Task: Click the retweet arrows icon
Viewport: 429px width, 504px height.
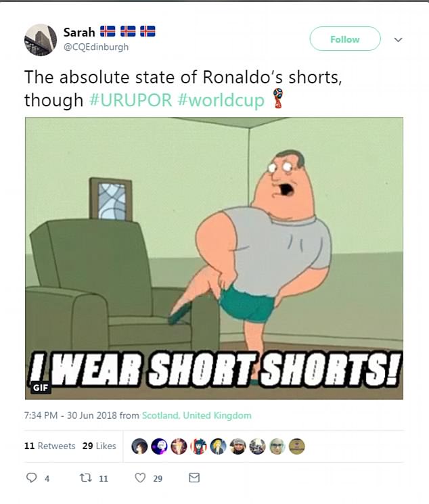Action: [85, 478]
